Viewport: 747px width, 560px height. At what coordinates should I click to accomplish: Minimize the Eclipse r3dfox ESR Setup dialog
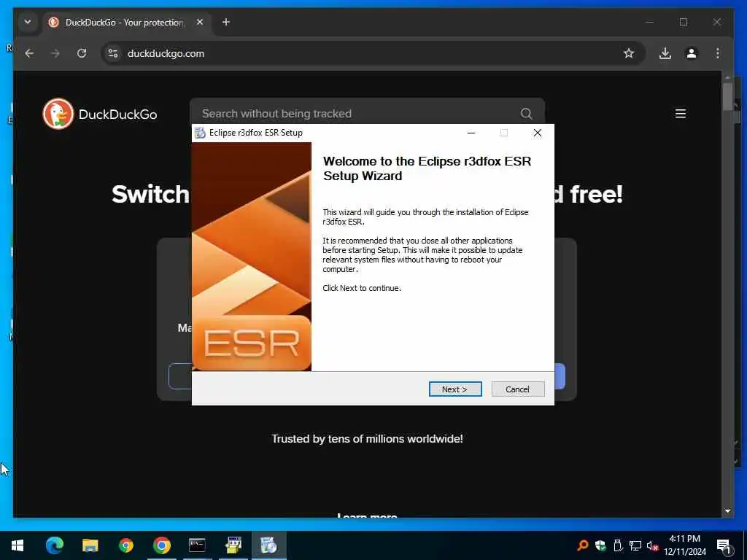coord(471,133)
